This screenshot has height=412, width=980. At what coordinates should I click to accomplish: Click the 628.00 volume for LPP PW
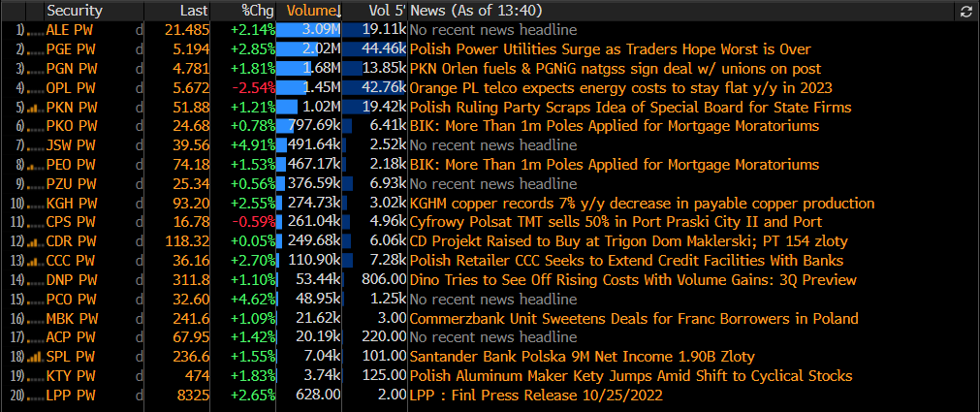[x=317, y=396]
